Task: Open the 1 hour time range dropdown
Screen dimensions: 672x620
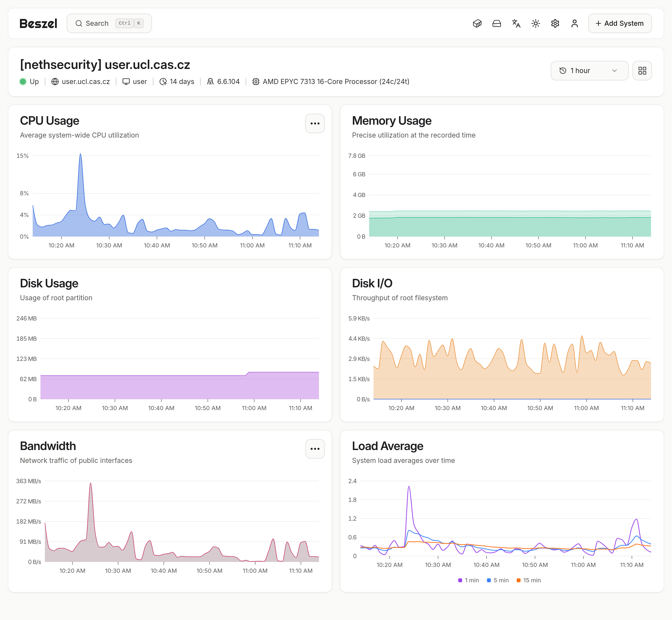Action: [589, 71]
